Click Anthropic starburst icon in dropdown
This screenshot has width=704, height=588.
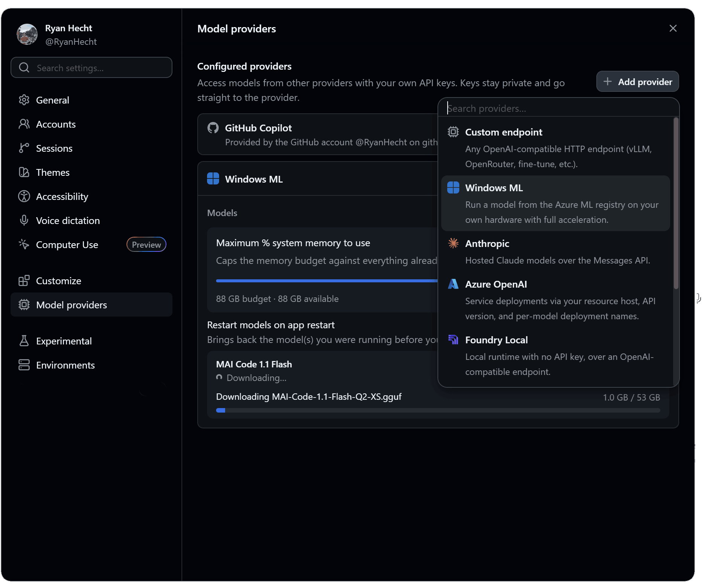453,243
